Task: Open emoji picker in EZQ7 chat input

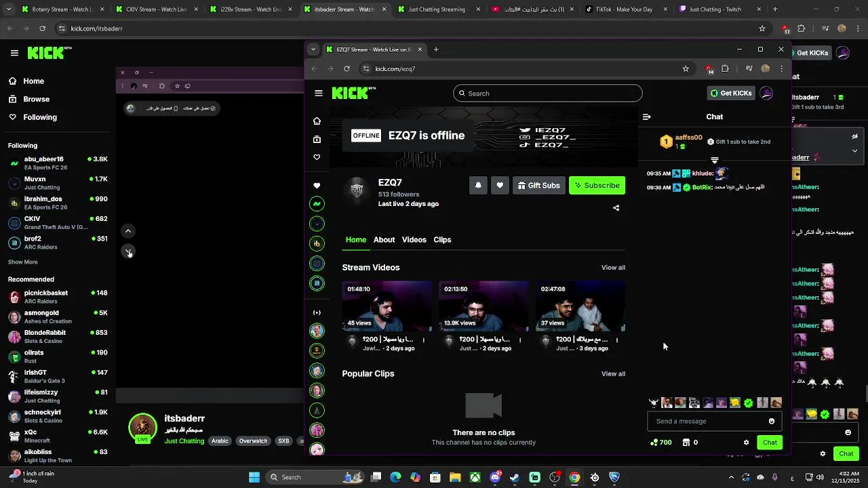Action: click(772, 422)
